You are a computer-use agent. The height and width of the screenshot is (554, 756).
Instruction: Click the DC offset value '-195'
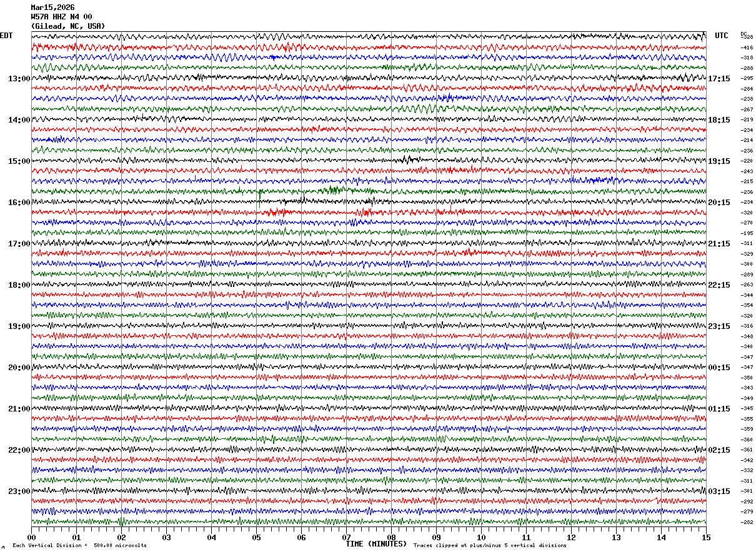tap(747, 233)
